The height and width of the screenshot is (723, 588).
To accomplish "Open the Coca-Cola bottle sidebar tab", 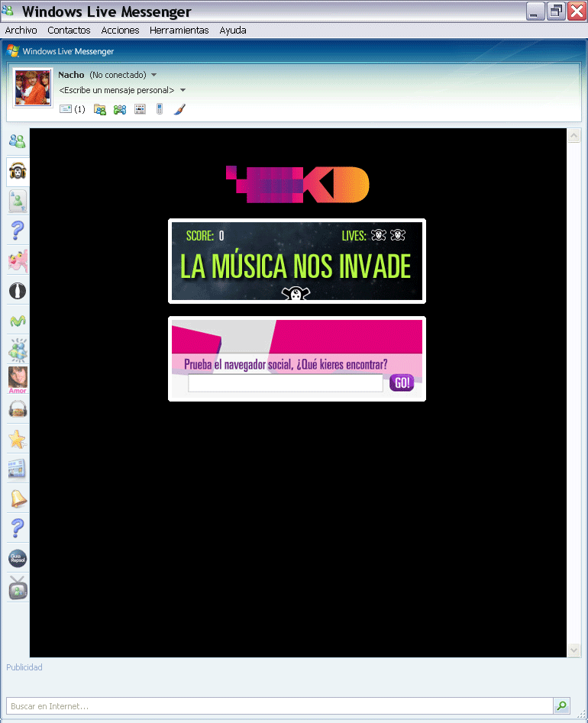I will coord(18,291).
